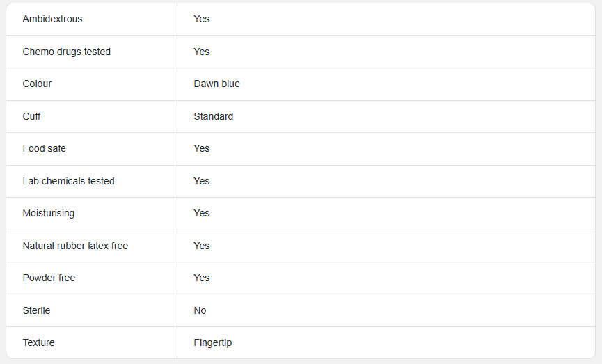Click the Food safe label

pyautogui.click(x=44, y=149)
